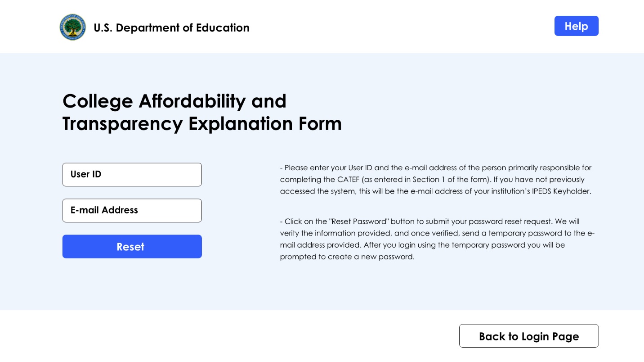
Task: Go back to the Login Page
Action: [x=528, y=336]
